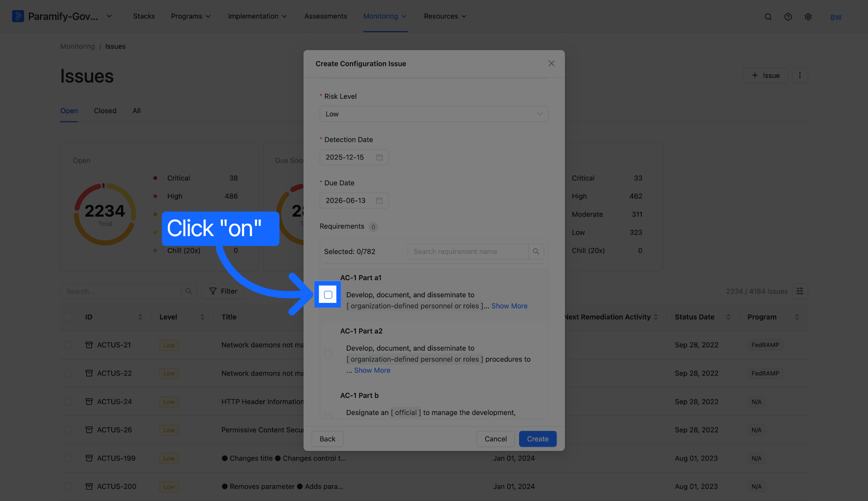This screenshot has width=868, height=501.
Task: Click the FedRAMP tag on ACTUS-21 row
Action: [x=765, y=345]
